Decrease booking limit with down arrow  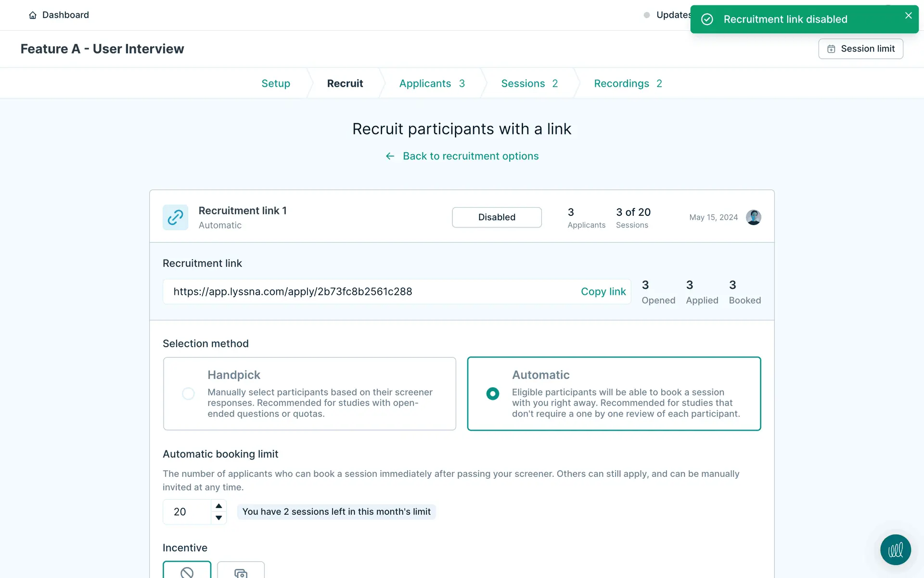(218, 518)
